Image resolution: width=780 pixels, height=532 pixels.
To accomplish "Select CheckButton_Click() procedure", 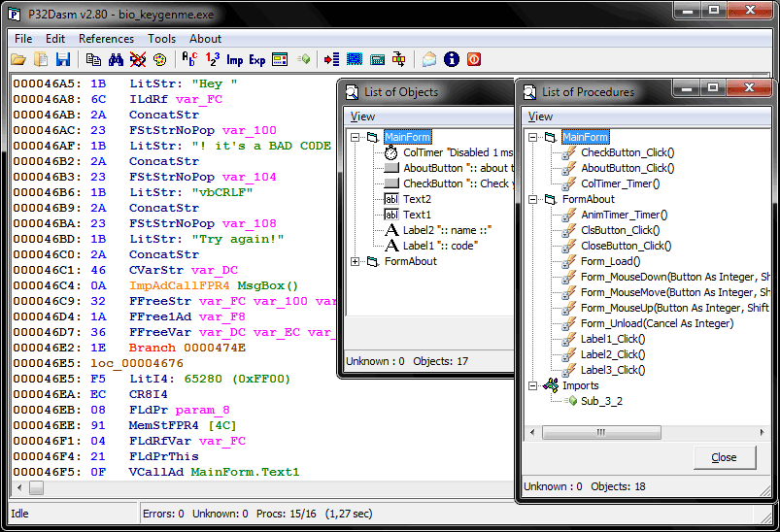I will point(627,152).
